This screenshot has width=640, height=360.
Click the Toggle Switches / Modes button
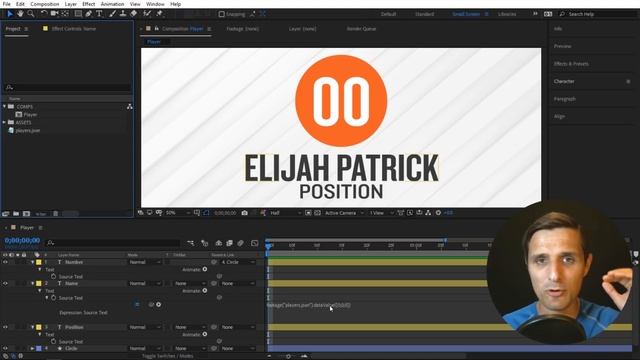(167, 356)
